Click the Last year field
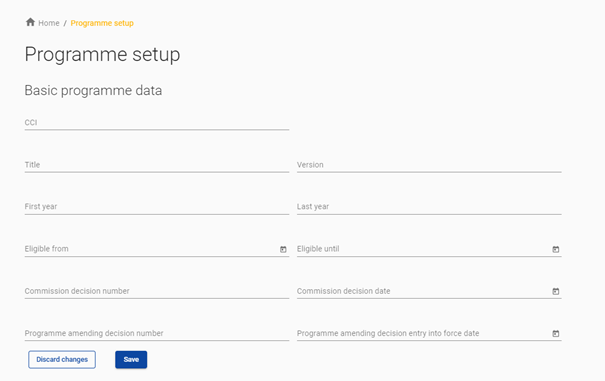Screen dimensions: 605x381 (x=429, y=207)
